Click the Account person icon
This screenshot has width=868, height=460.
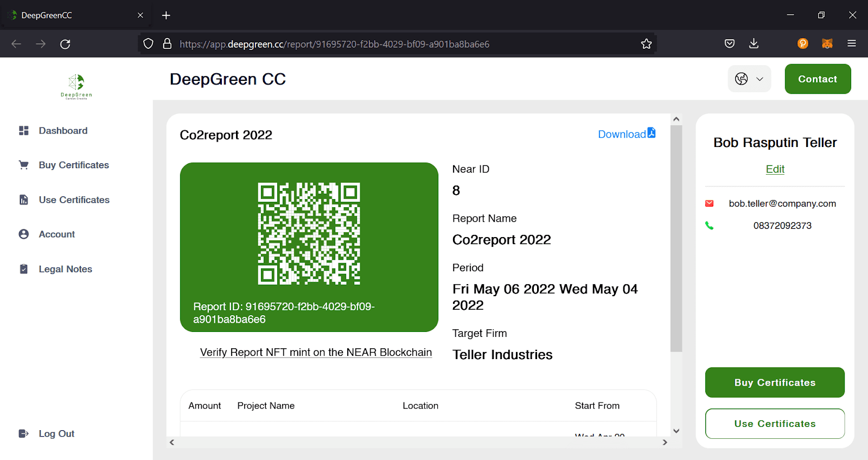coord(24,234)
